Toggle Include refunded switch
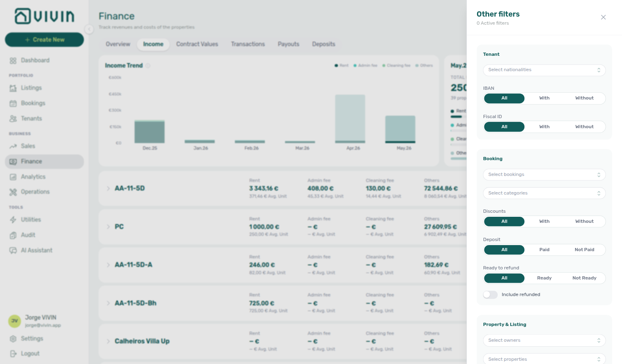Viewport: 622px width, 364px height. click(x=490, y=295)
